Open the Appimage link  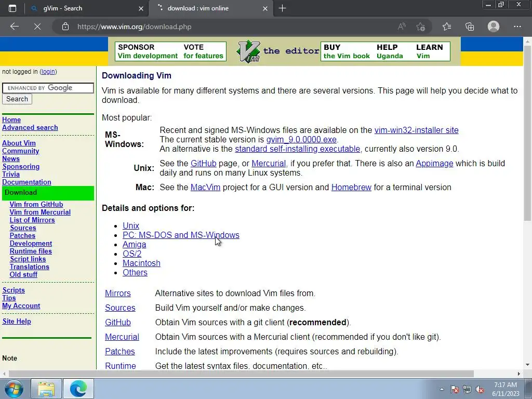pyautogui.click(x=434, y=164)
